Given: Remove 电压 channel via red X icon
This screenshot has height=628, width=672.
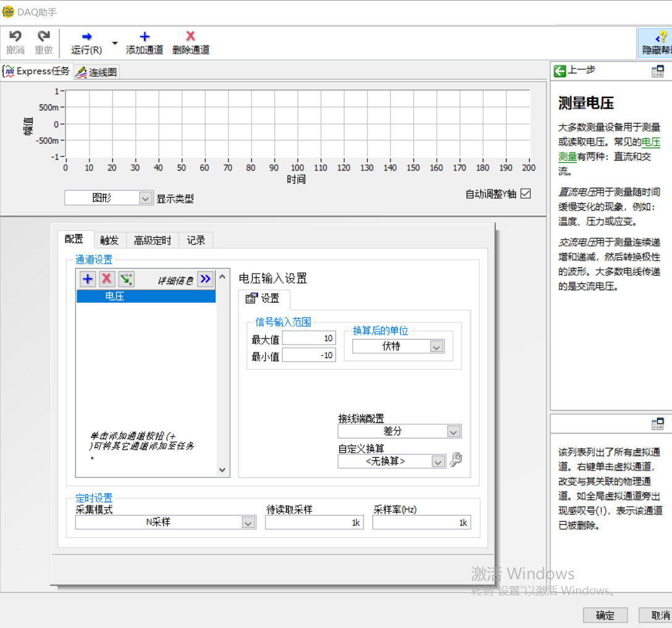Looking at the screenshot, I should (106, 279).
